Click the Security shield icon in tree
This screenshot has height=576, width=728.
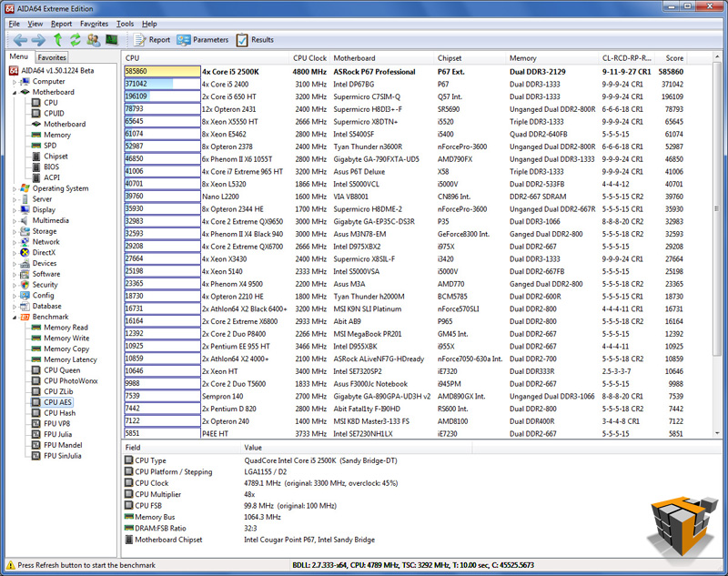tap(25, 285)
